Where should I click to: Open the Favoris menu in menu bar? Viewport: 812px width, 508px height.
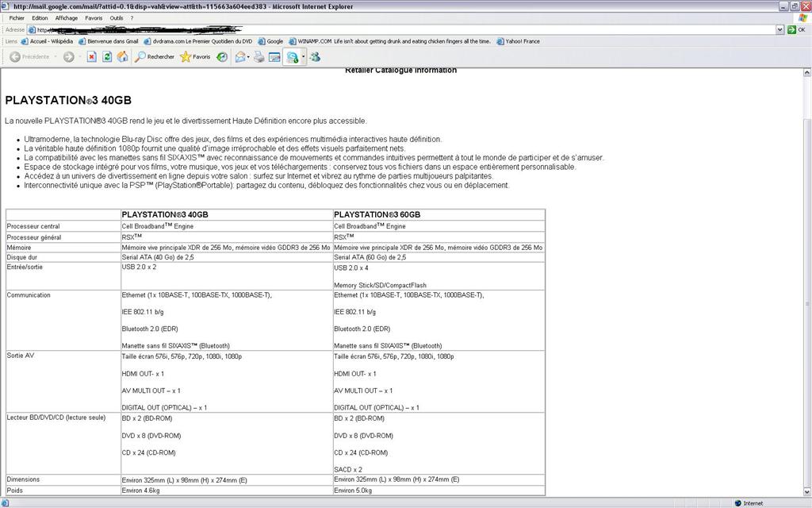click(x=94, y=18)
